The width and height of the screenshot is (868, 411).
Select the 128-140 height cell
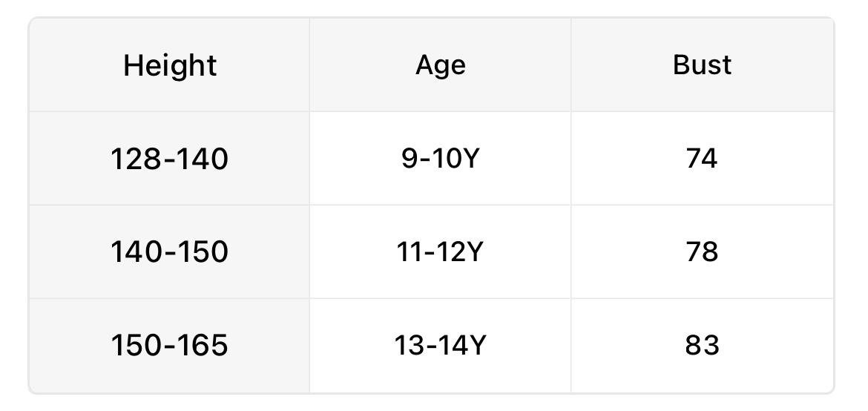tap(170, 159)
